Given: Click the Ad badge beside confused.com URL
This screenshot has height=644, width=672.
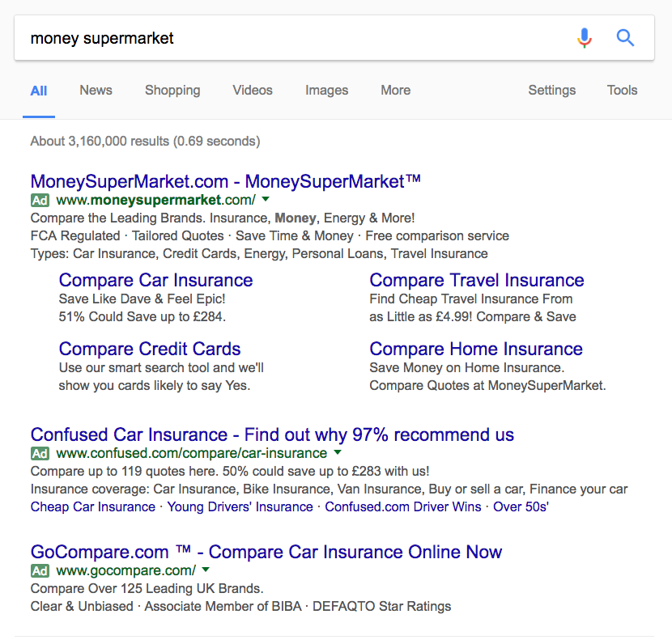Looking at the screenshot, I should (40, 453).
